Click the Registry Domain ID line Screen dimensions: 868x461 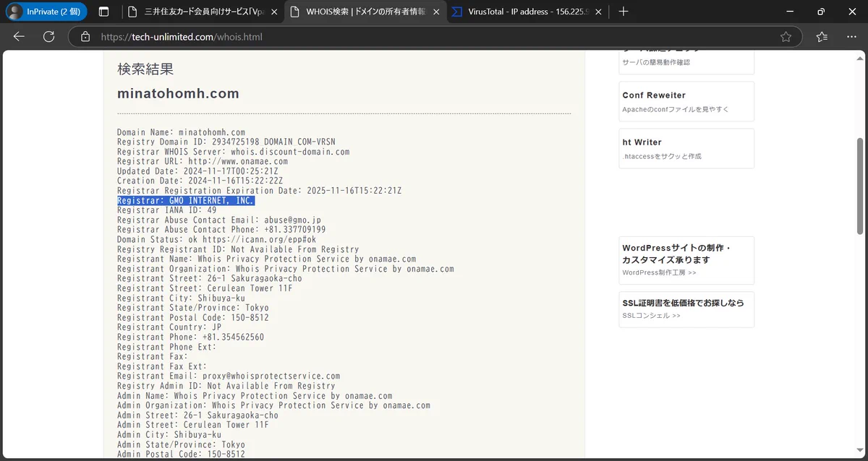(226, 142)
